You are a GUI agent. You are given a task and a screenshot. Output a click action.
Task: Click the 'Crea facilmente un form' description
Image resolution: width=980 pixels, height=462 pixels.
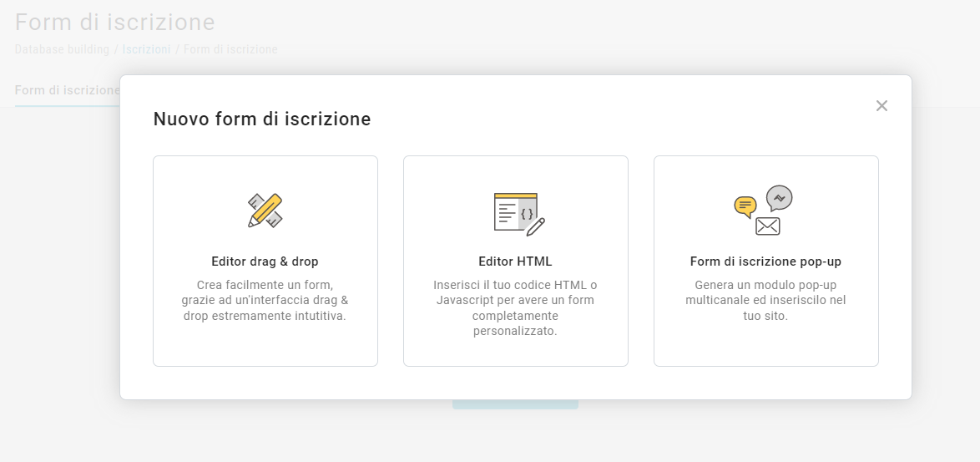tap(265, 300)
